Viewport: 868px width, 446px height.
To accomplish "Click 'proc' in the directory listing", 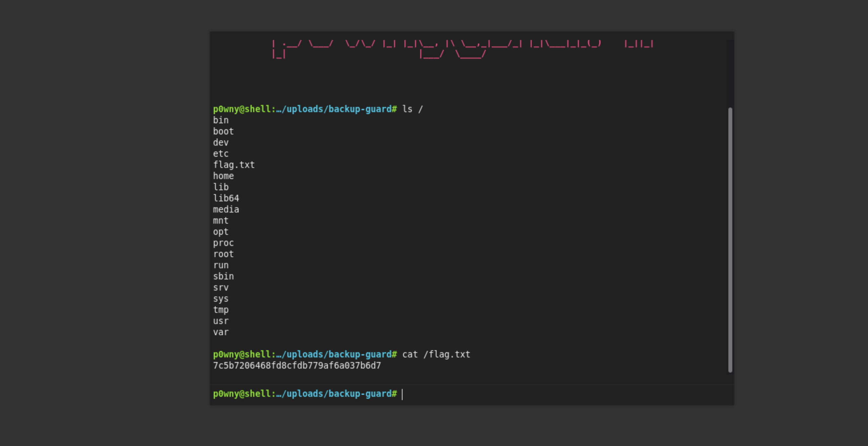I will [223, 243].
